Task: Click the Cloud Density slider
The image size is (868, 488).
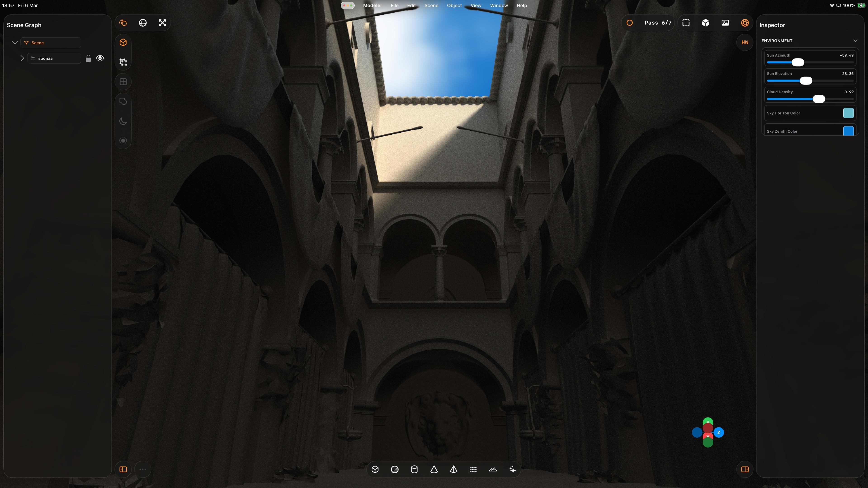Action: pyautogui.click(x=810, y=99)
